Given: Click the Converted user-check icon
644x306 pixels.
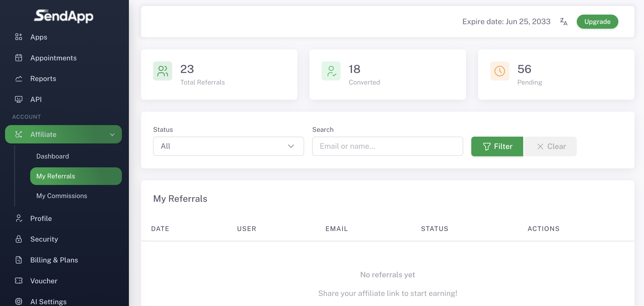Looking at the screenshot, I should [x=331, y=71].
